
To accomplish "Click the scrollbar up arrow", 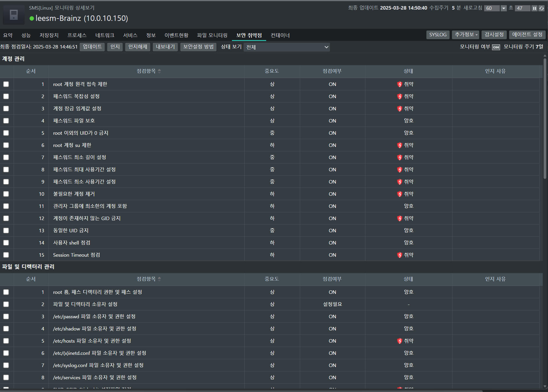I will pyautogui.click(x=545, y=55).
